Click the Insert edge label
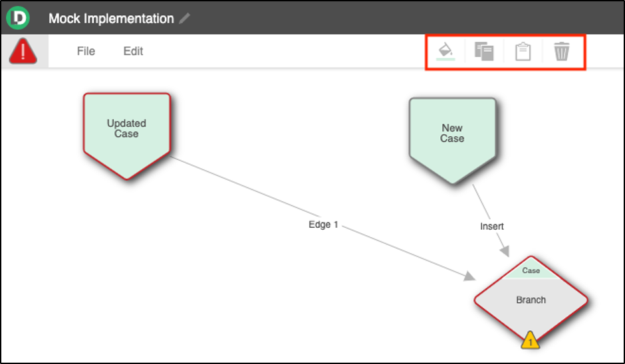 [x=492, y=227]
